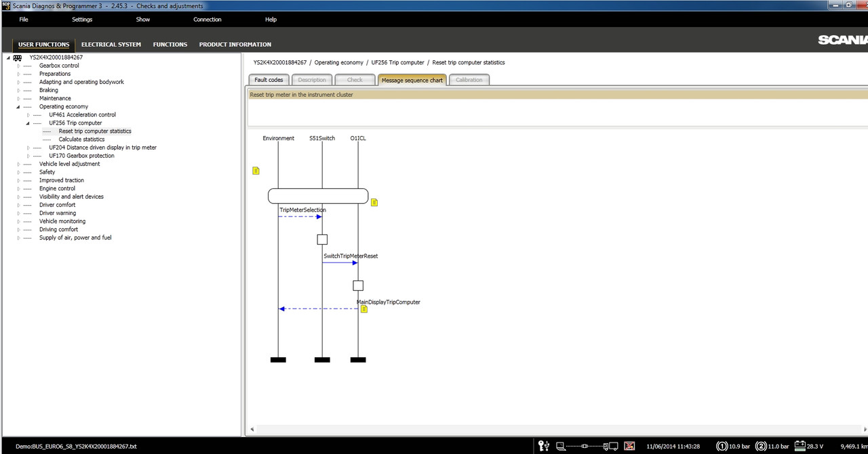This screenshot has width=868, height=454.
Task: Click the TripMeterSelection message label
Action: click(302, 210)
